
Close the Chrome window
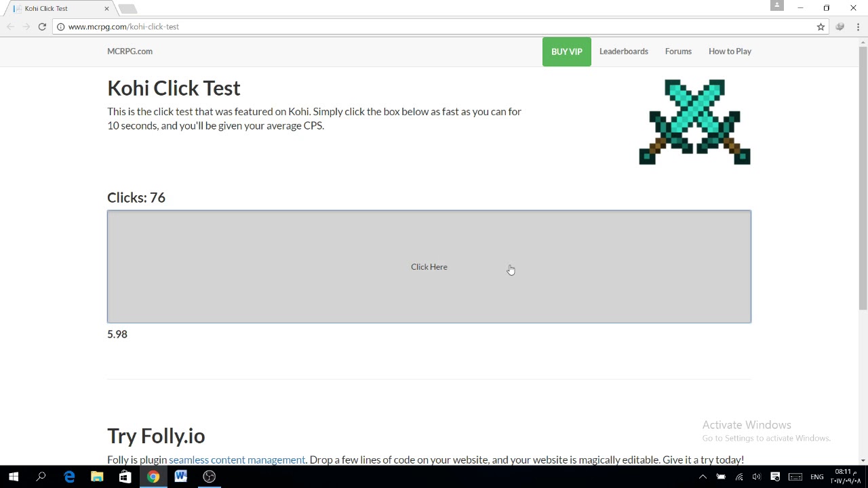coord(853,8)
